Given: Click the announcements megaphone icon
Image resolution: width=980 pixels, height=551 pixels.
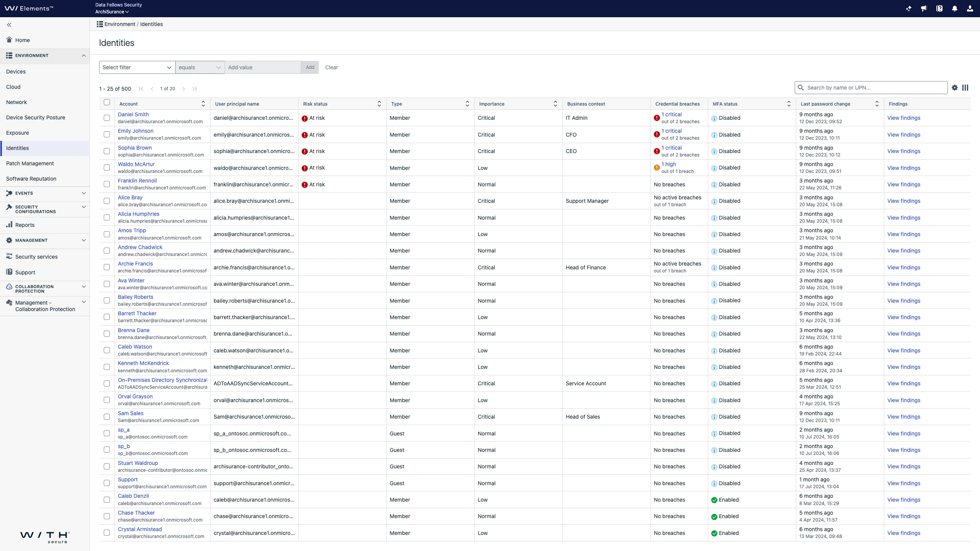Looking at the screenshot, I should (924, 8).
